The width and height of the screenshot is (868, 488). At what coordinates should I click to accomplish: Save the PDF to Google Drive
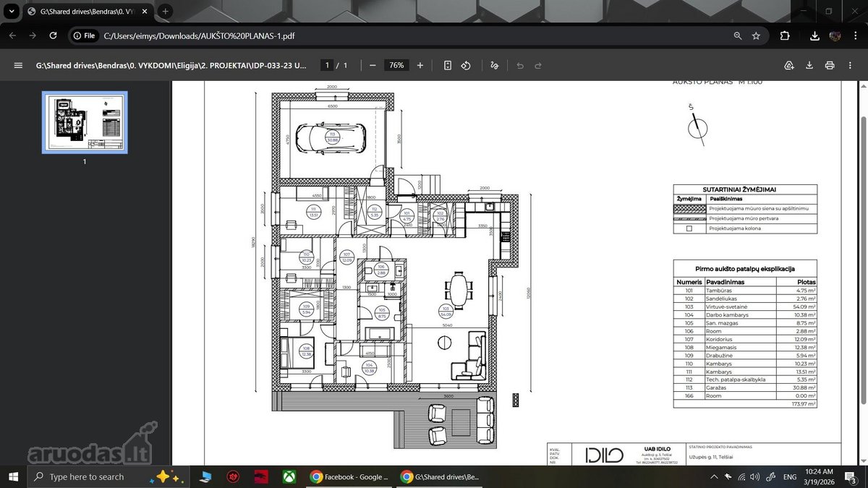point(789,65)
